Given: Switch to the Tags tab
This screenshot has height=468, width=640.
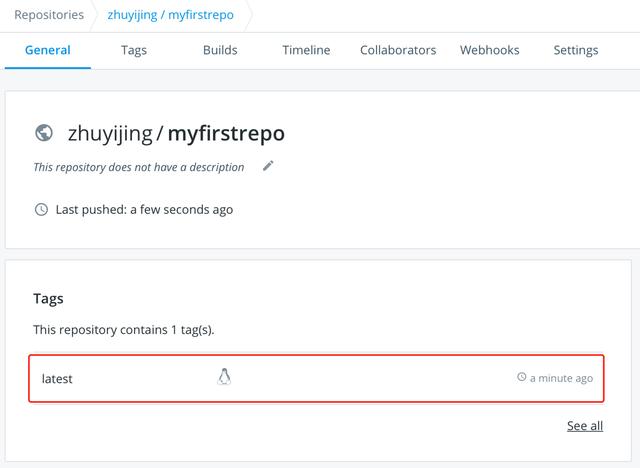Looking at the screenshot, I should 134,50.
